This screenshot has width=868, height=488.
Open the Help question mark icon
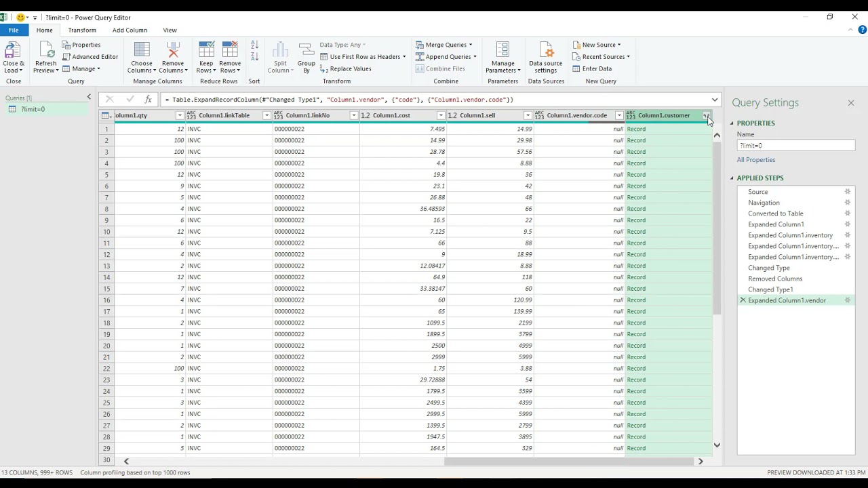pyautogui.click(x=862, y=30)
